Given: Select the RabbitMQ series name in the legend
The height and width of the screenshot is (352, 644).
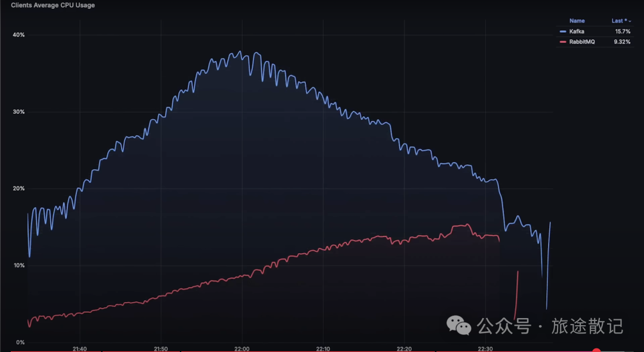Looking at the screenshot, I should click(x=581, y=42).
